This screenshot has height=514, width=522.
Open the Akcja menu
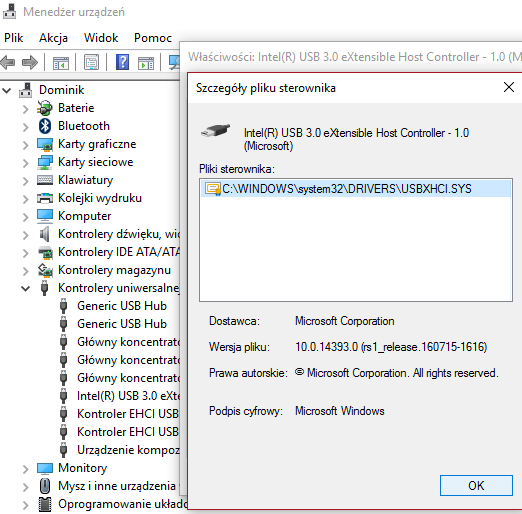tap(53, 38)
